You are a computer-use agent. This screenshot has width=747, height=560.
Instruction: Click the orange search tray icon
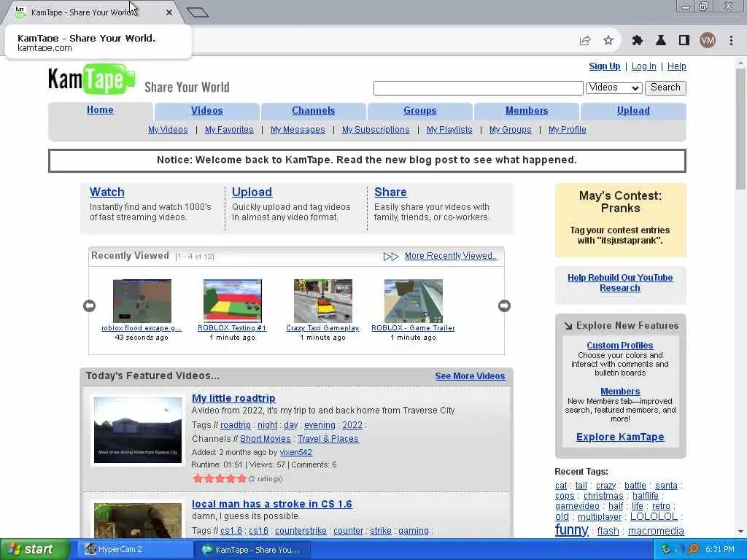pos(694,550)
